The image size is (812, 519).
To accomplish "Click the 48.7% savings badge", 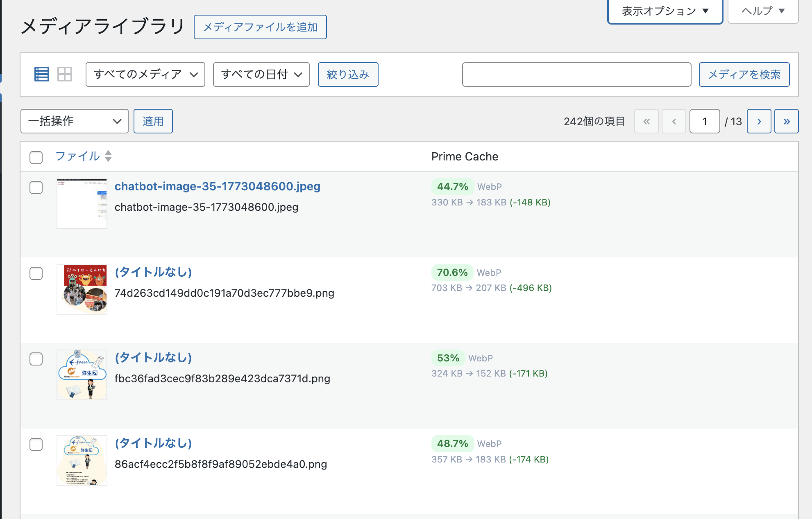I will [x=452, y=444].
